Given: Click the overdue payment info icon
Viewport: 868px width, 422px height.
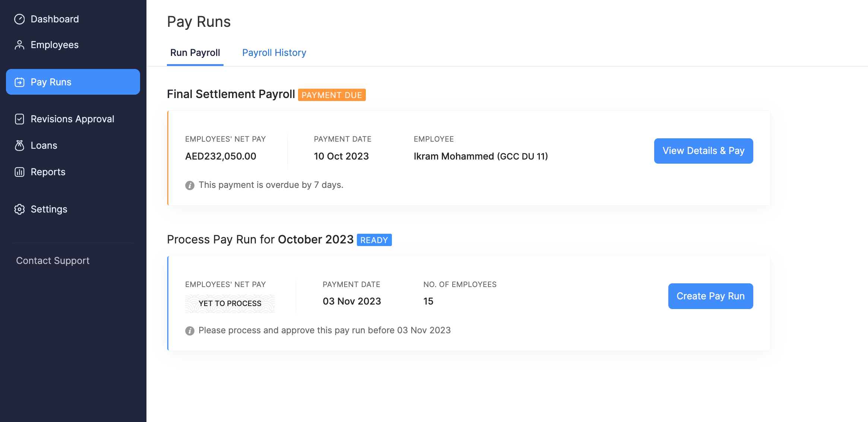Looking at the screenshot, I should click(190, 185).
